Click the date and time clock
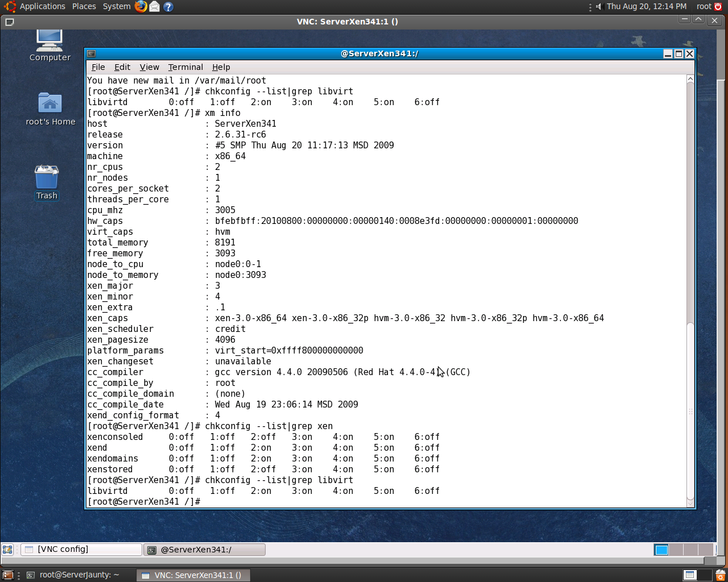Viewport: 728px width, 582px height. pyautogui.click(x=647, y=6)
